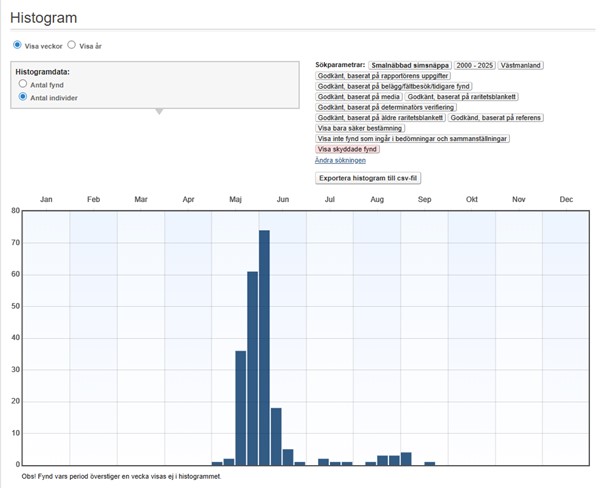Switch to 'Visa år' view
This screenshot has width=603, height=488.
pyautogui.click(x=72, y=45)
